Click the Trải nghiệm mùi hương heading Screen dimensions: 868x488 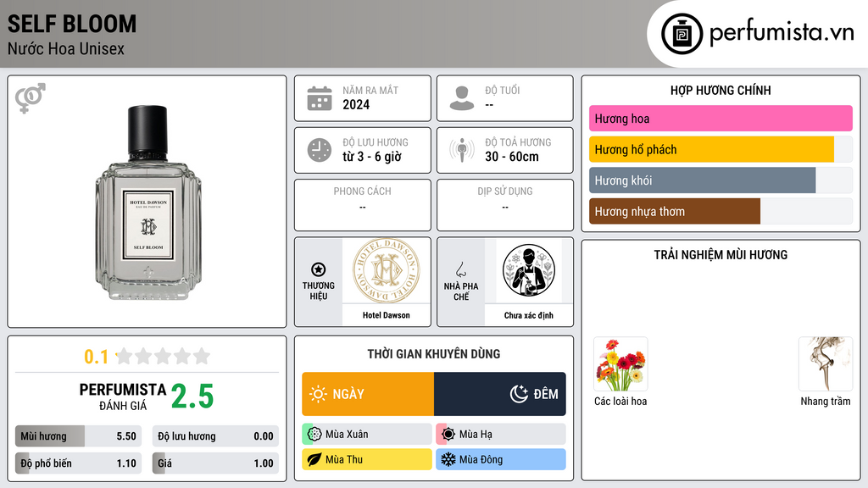pyautogui.click(x=721, y=255)
